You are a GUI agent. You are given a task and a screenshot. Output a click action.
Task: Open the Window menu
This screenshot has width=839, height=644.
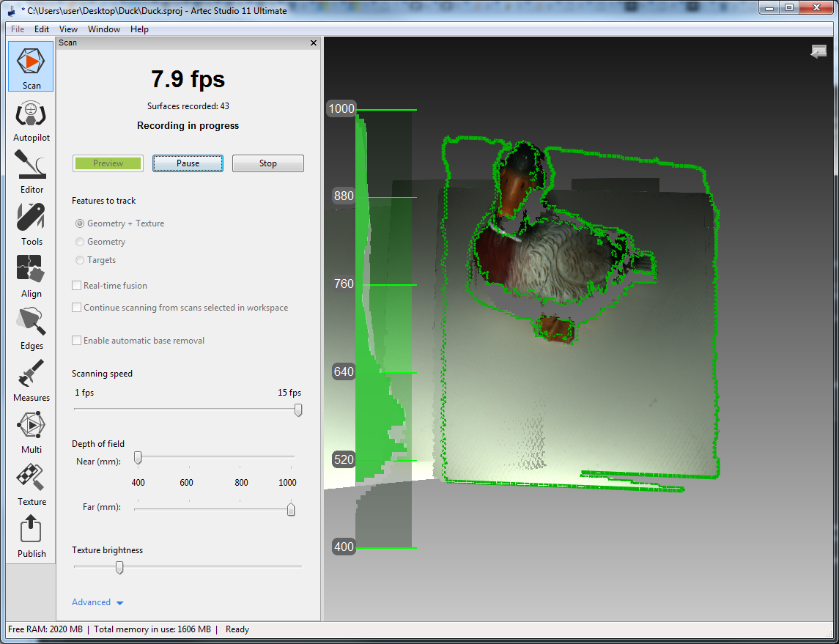point(104,29)
